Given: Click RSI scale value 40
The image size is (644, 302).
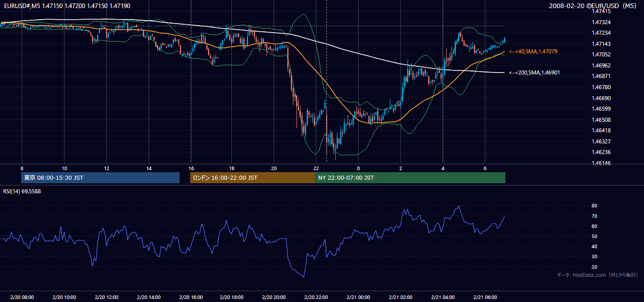Looking at the screenshot, I should 595,246.
